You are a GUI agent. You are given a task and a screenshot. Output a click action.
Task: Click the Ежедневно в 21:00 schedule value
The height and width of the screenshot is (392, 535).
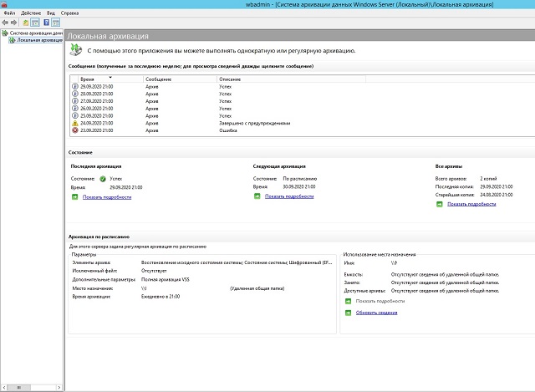[160, 297]
